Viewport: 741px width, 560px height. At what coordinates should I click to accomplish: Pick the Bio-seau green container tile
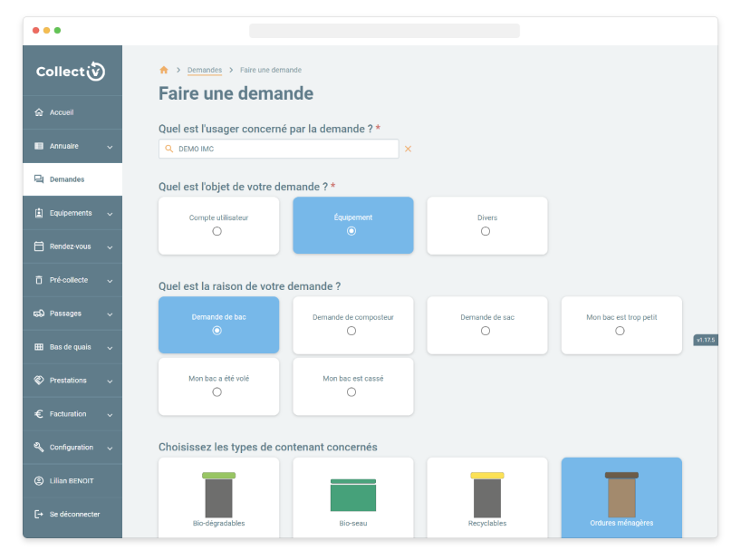[352, 497]
